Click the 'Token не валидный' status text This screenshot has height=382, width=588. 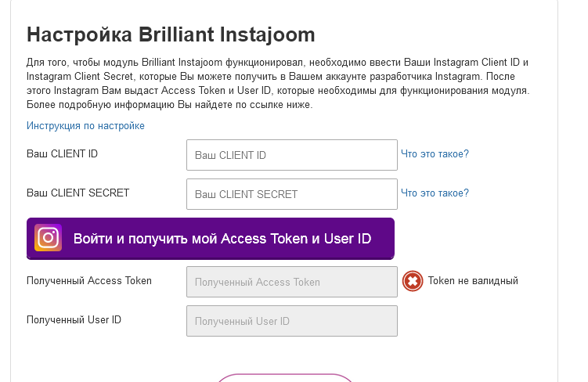pos(473,281)
